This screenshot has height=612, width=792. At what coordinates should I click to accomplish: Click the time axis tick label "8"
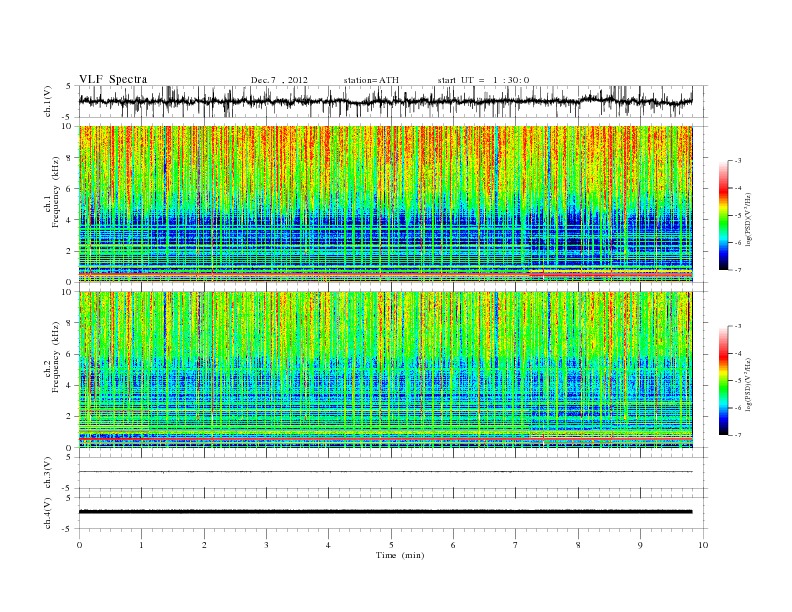point(578,545)
